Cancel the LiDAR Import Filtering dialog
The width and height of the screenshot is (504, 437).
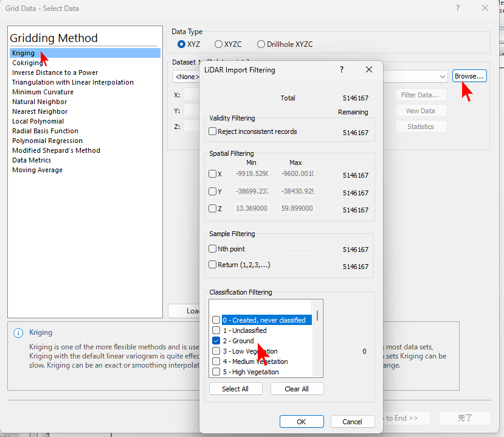[352, 422]
